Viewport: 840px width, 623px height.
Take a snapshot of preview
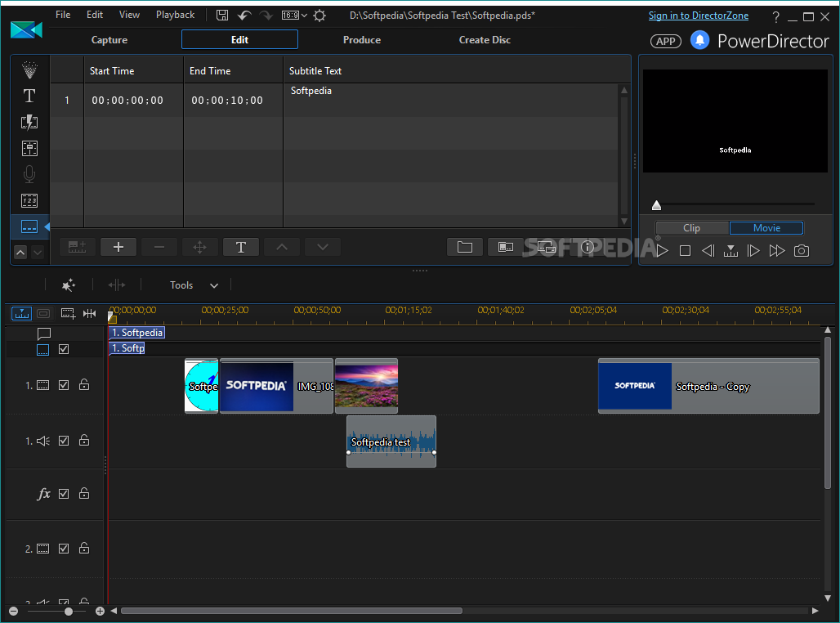point(802,250)
